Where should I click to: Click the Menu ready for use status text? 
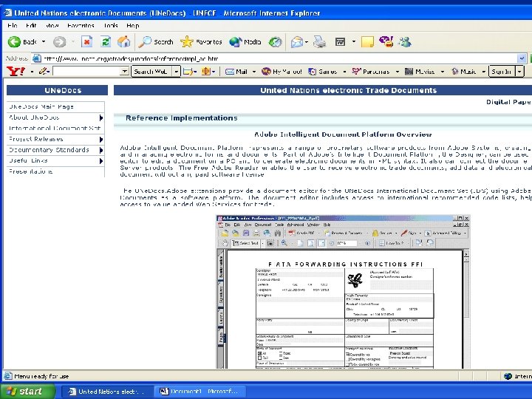(x=41, y=376)
